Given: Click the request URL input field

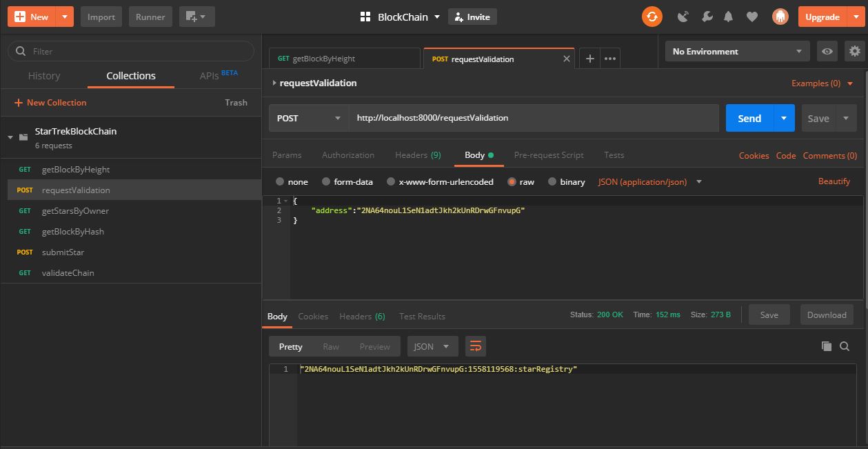Looking at the screenshot, I should click(x=534, y=118).
